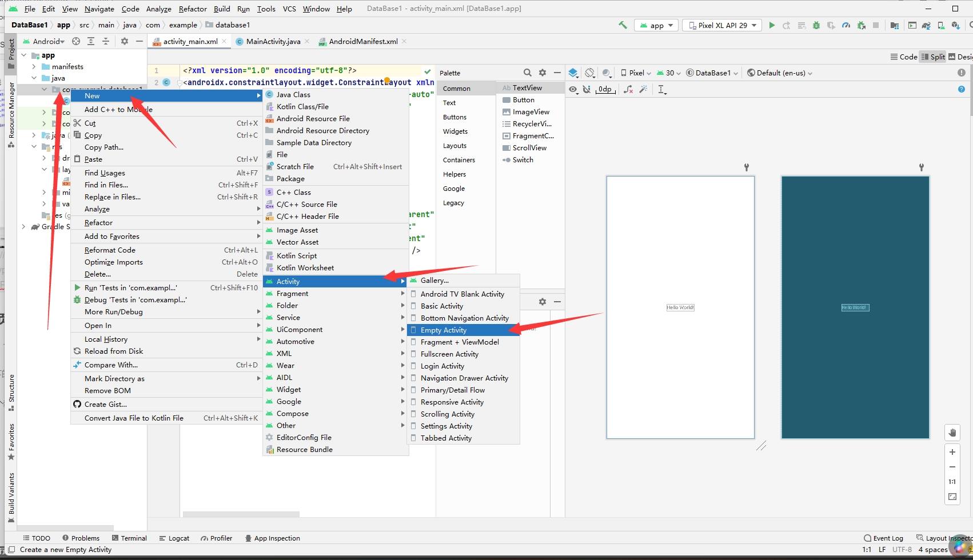Select Empty Activity from the context menu
The width and height of the screenshot is (973, 560).
tap(446, 330)
